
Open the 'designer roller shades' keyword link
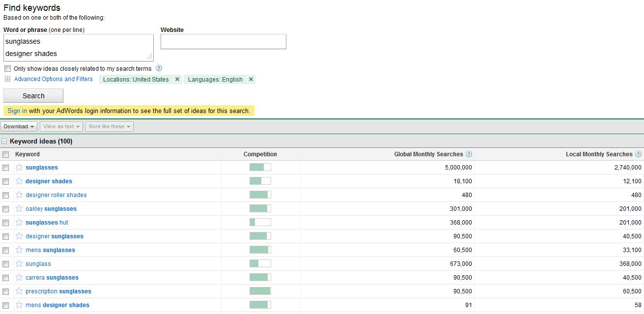pos(56,195)
